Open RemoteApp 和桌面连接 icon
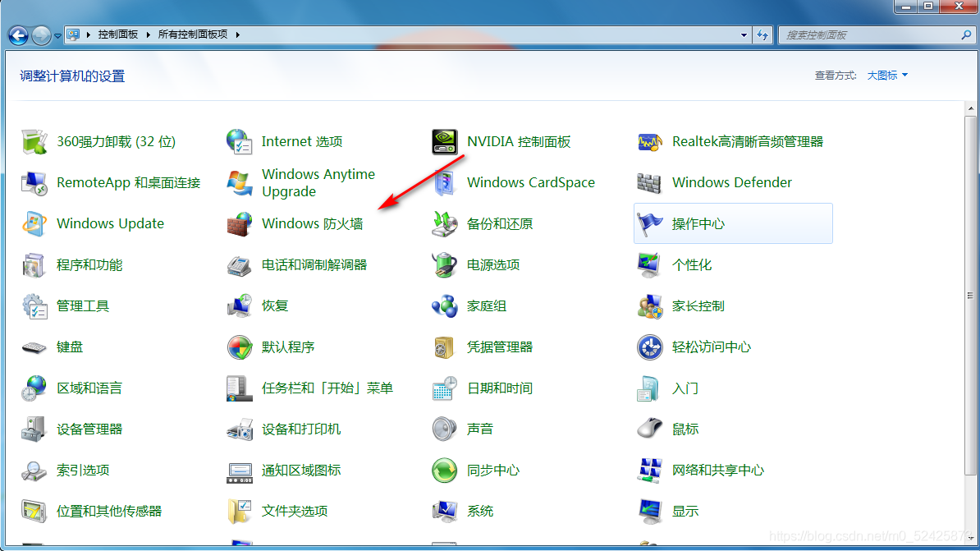This screenshot has width=980, height=551. 34,182
